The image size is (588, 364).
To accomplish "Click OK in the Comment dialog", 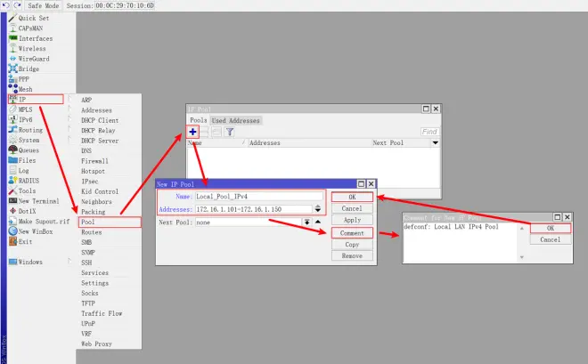I will (551, 228).
